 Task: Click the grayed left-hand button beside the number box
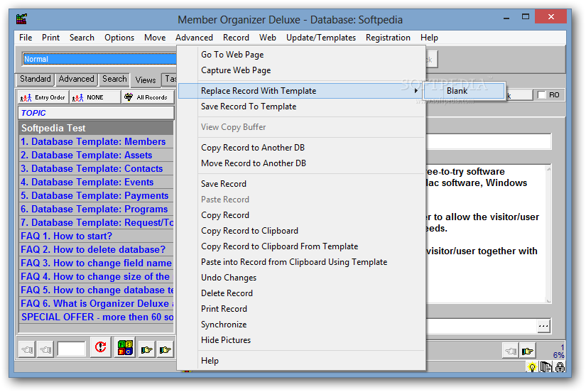(45, 350)
